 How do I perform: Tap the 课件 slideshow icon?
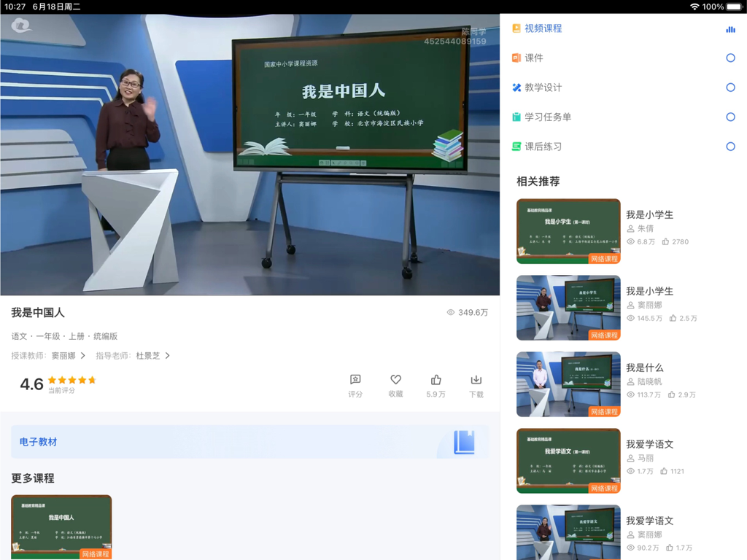click(x=516, y=58)
